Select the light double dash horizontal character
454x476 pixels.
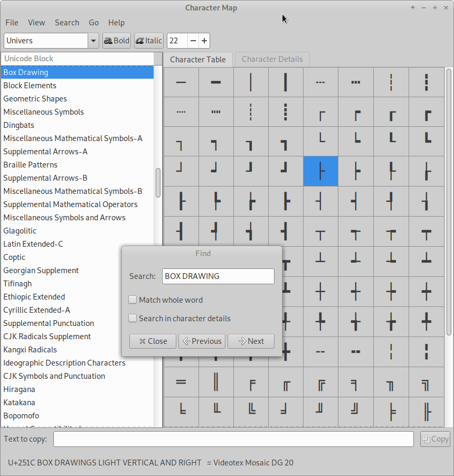click(x=320, y=352)
